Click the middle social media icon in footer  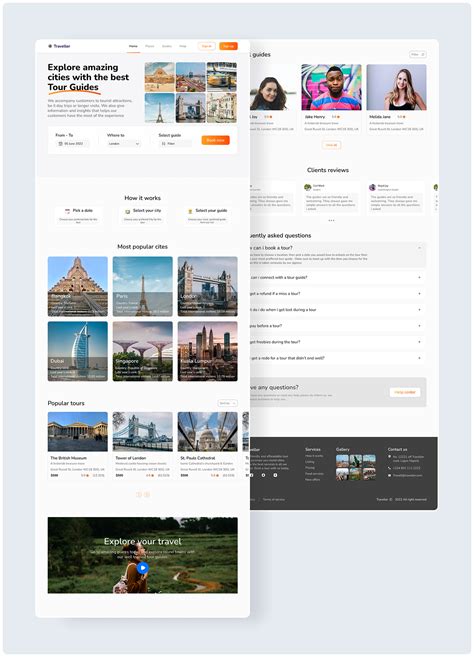(263, 475)
